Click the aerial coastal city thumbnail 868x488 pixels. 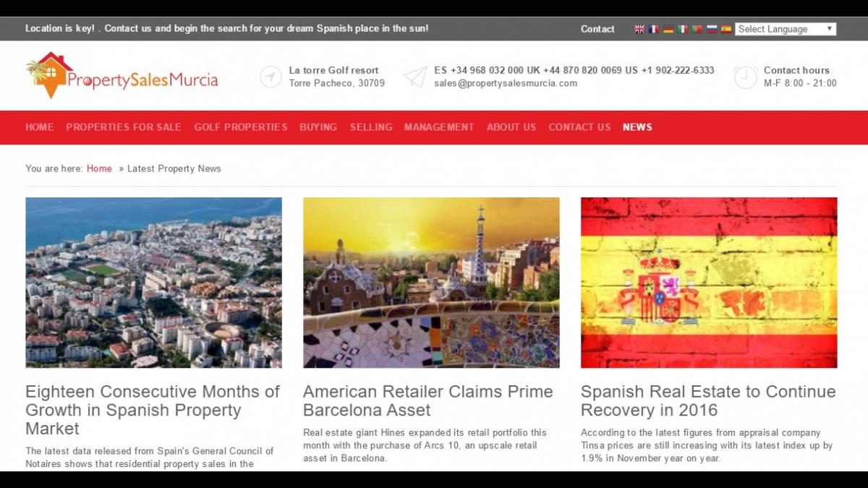(153, 283)
